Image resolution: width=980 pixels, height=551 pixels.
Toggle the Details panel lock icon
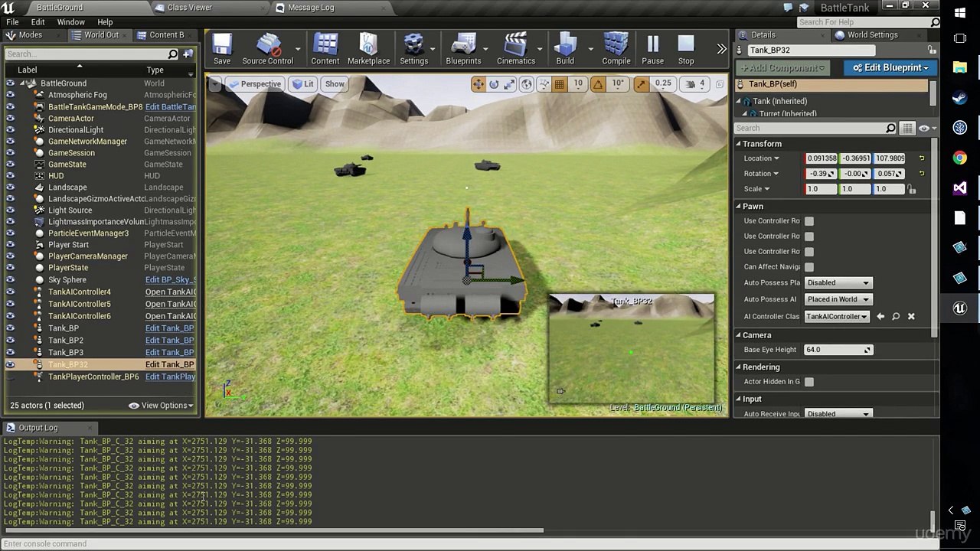point(932,50)
